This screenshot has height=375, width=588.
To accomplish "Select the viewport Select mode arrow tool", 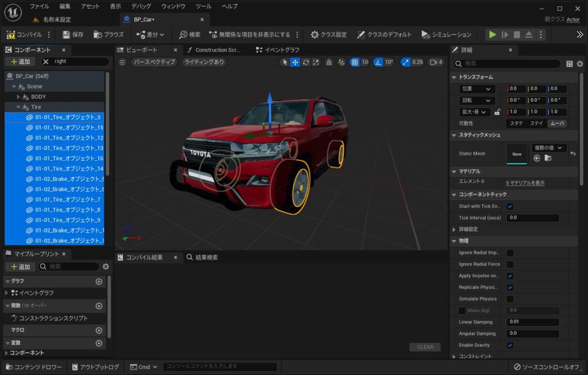I will coord(285,62).
